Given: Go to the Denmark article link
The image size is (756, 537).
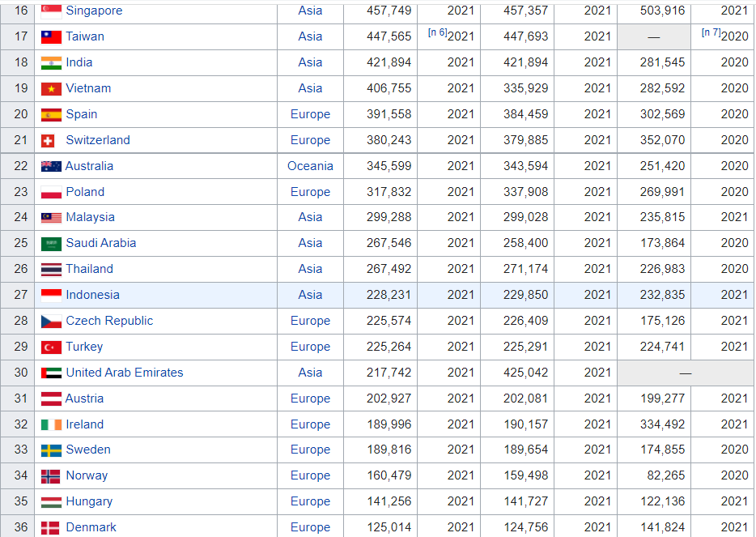Looking at the screenshot, I should (x=91, y=527).
